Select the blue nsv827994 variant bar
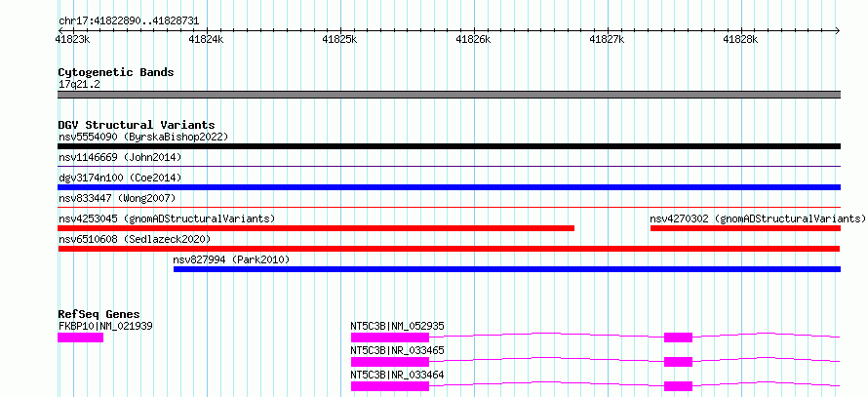Screen dimensions: 868x397 [x=507, y=269]
